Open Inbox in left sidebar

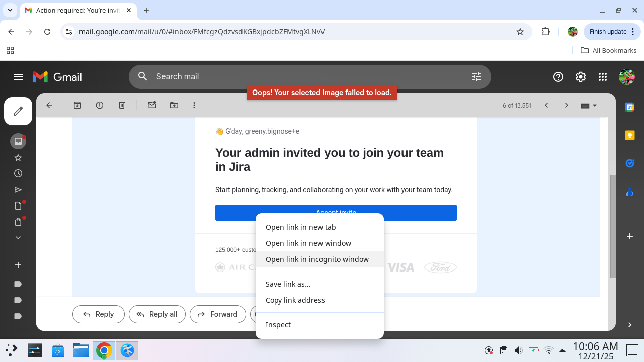pos(18,141)
